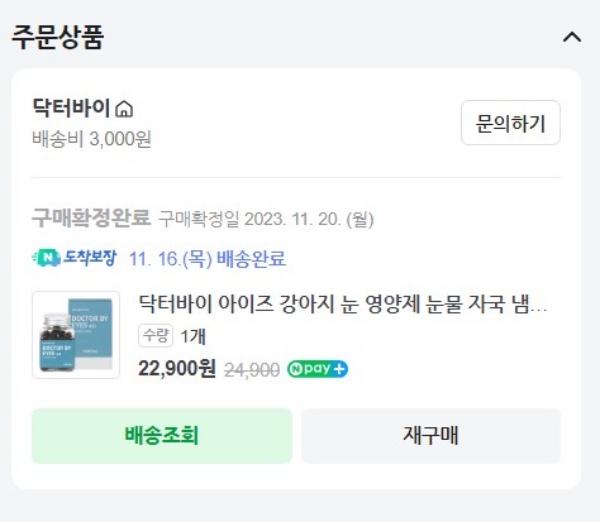Open the 닥터바이 아이즈 강아지 눈 영양제 title

click(343, 304)
